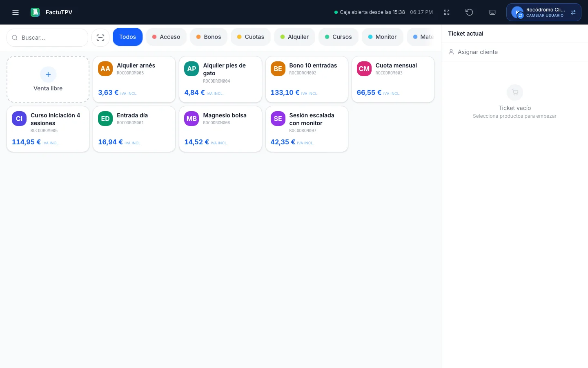The width and height of the screenshot is (588, 368).
Task: Click the refresh icon in header
Action: point(469,12)
